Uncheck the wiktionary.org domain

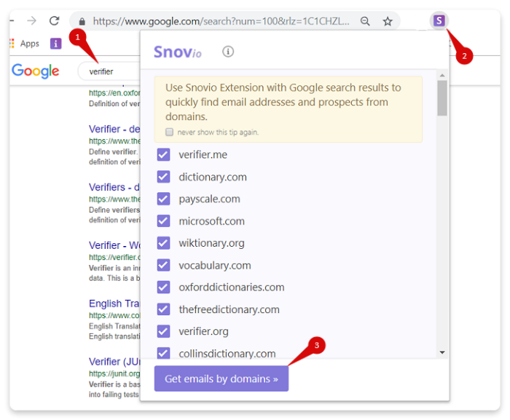pos(163,243)
